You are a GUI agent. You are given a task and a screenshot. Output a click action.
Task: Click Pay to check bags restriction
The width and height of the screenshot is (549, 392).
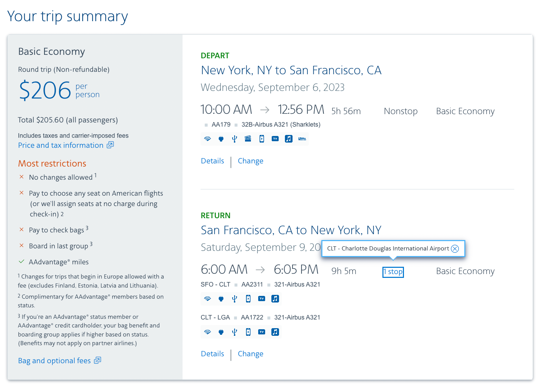click(x=57, y=230)
